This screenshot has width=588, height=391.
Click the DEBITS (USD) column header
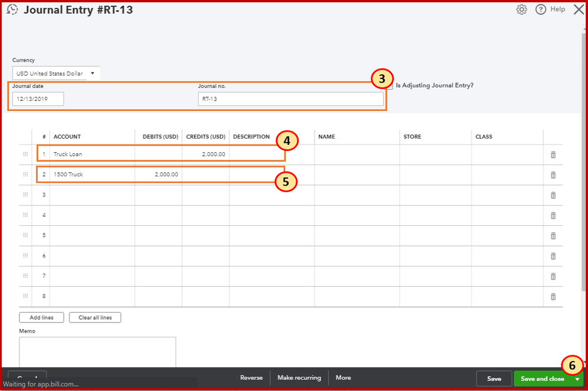coord(160,137)
